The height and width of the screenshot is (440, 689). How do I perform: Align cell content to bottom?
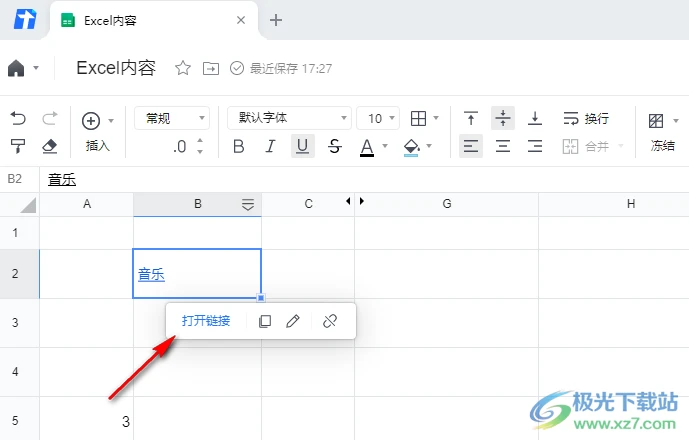(x=535, y=118)
